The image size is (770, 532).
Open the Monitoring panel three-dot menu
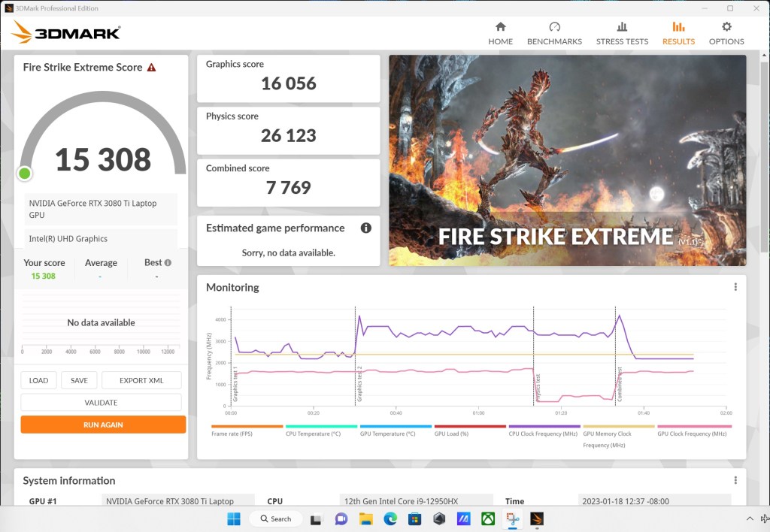coord(735,286)
